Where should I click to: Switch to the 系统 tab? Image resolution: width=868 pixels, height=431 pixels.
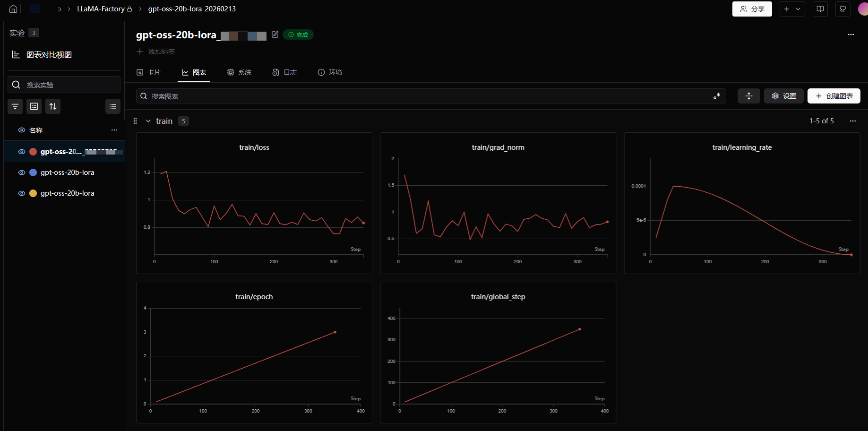239,72
